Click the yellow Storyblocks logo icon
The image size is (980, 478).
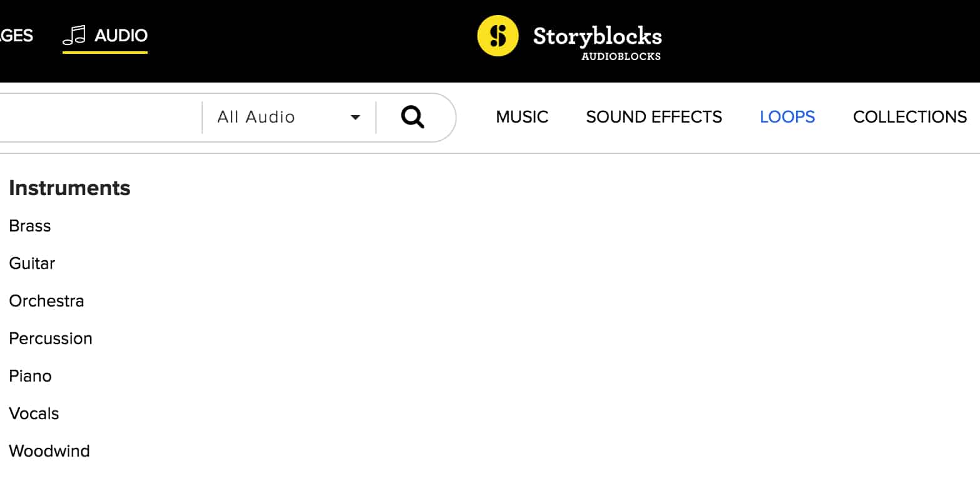[497, 36]
